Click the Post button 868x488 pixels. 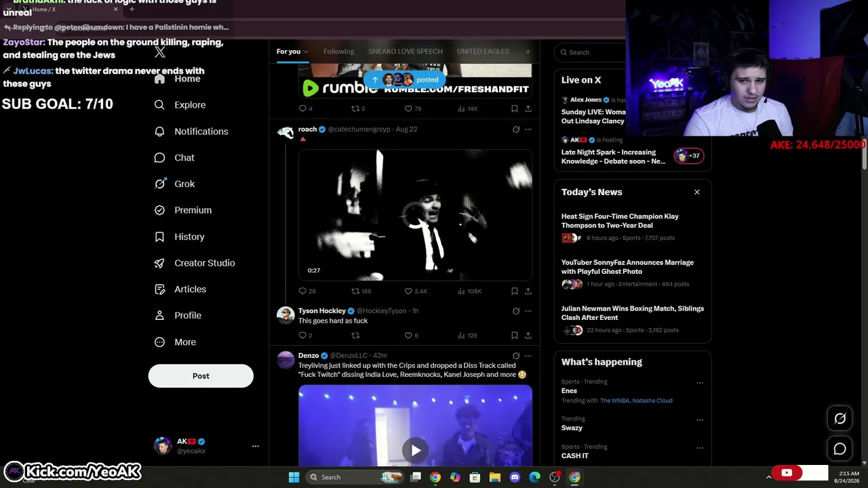click(x=201, y=376)
